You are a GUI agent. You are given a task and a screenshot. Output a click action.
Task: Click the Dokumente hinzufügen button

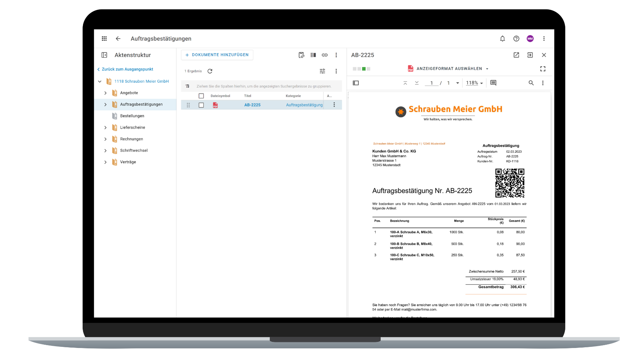click(x=217, y=55)
